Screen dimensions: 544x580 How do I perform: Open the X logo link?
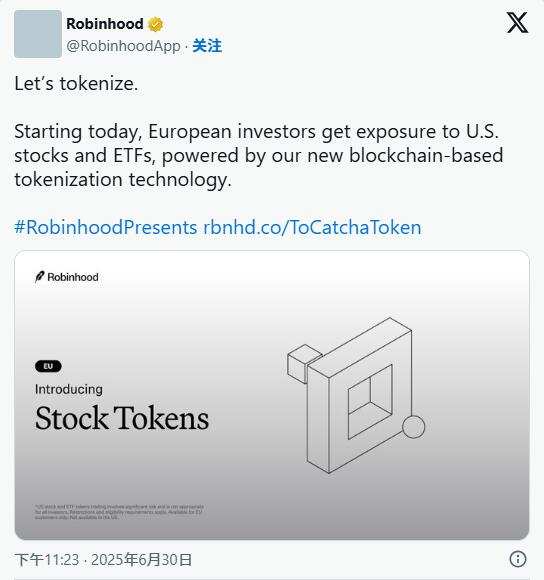pyautogui.click(x=517, y=23)
